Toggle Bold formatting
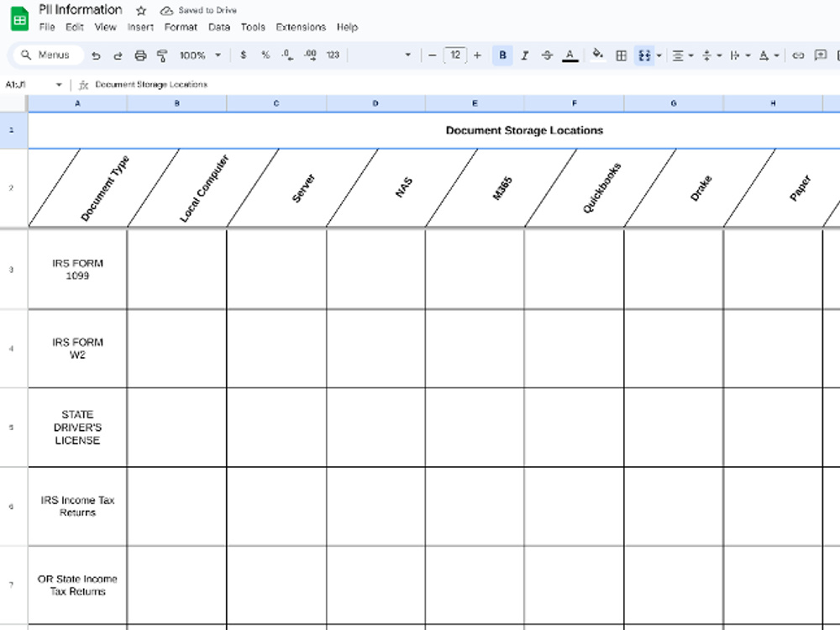The height and width of the screenshot is (630, 840). point(502,55)
